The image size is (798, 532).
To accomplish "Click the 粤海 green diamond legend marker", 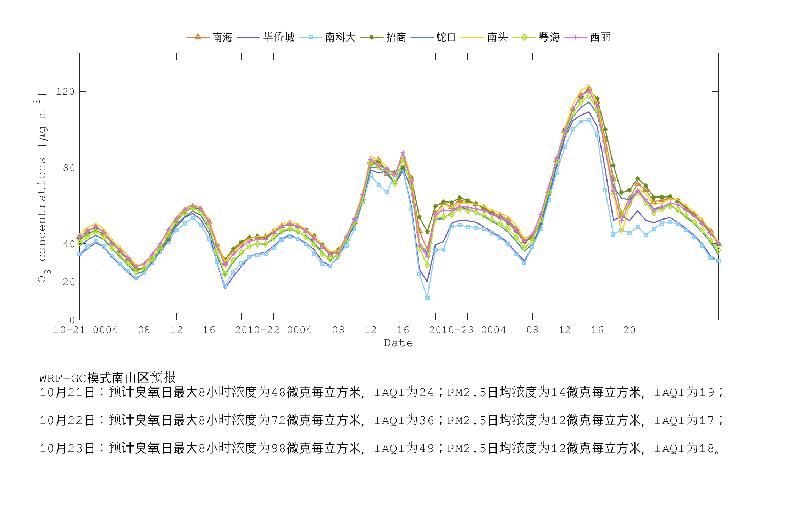I will click(x=524, y=37).
